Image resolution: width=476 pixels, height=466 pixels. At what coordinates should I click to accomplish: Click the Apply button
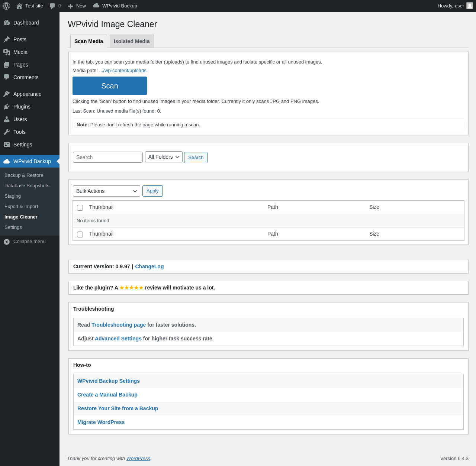[x=152, y=191]
